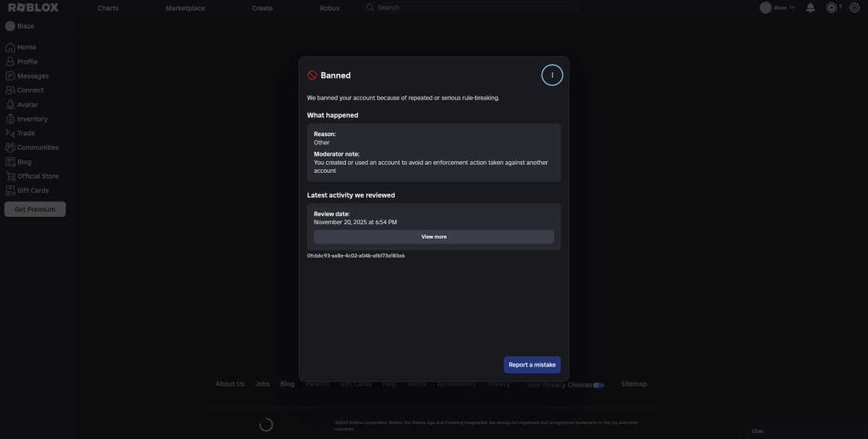
Task: Click the review date November 20, 2025
Action: click(355, 222)
